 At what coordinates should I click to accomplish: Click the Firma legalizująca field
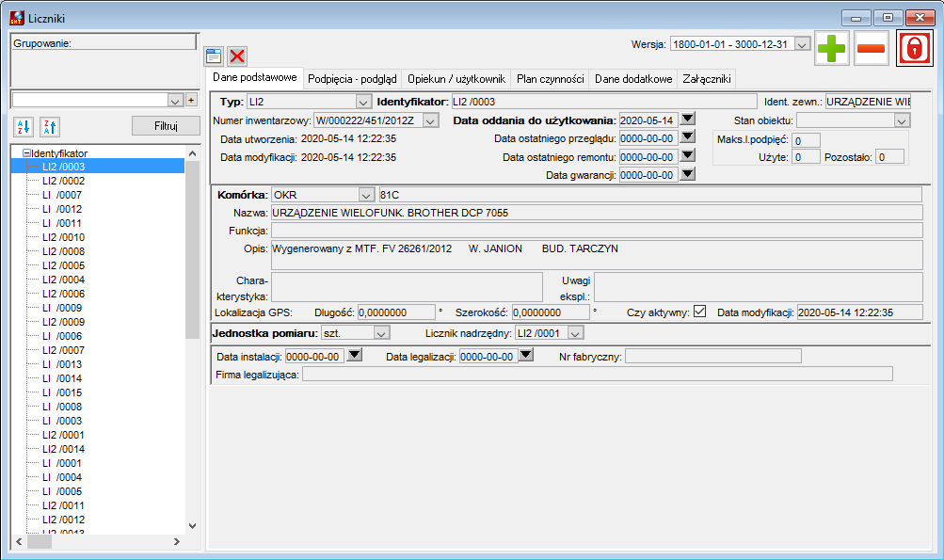coord(598,375)
